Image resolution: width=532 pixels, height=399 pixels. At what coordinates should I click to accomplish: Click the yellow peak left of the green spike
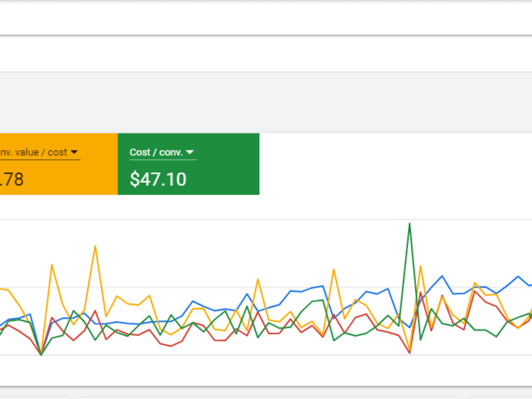tap(334, 269)
